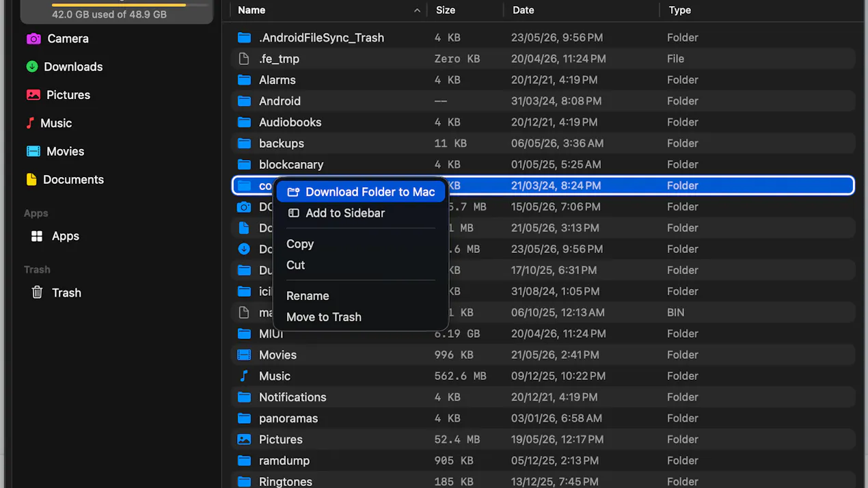This screenshot has height=488, width=868.
Task: Click the Name column header label
Action: coord(252,10)
